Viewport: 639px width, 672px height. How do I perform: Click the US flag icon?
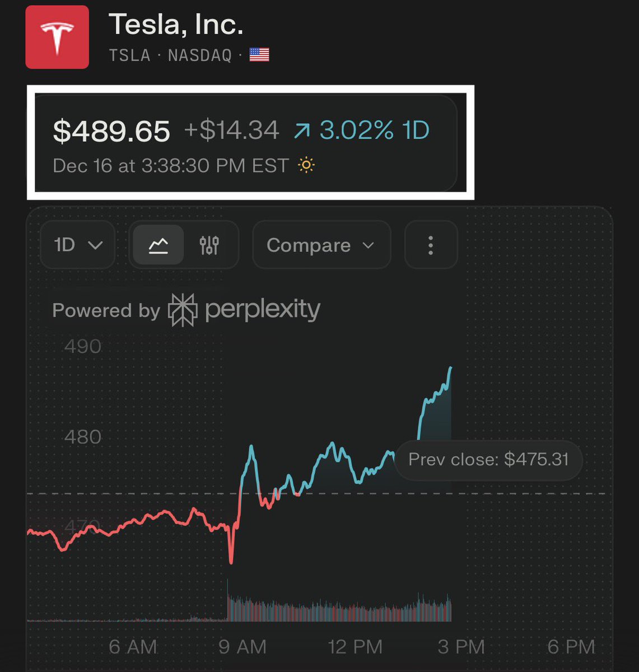[259, 55]
